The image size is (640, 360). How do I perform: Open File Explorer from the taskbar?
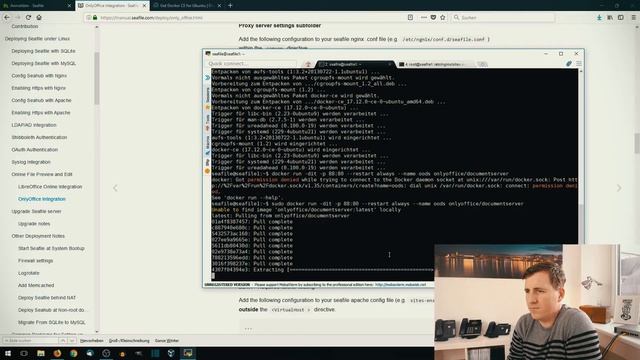(40, 353)
